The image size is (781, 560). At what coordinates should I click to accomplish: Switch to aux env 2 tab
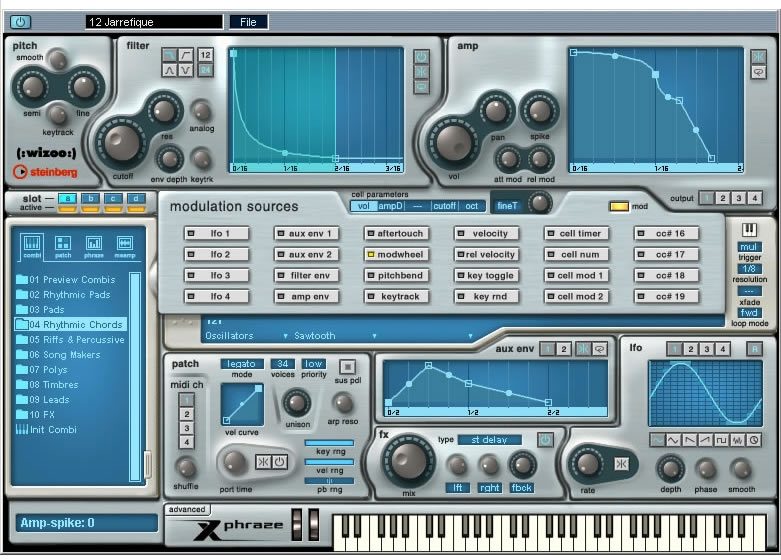click(563, 349)
